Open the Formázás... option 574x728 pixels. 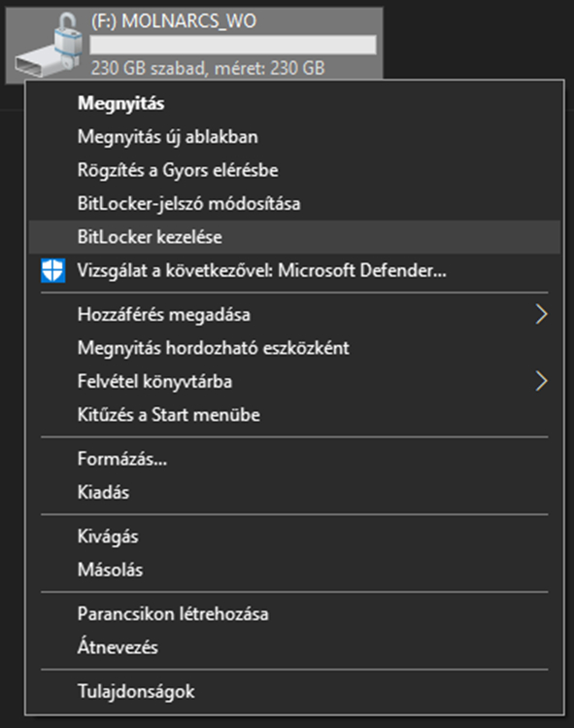[294, 459]
